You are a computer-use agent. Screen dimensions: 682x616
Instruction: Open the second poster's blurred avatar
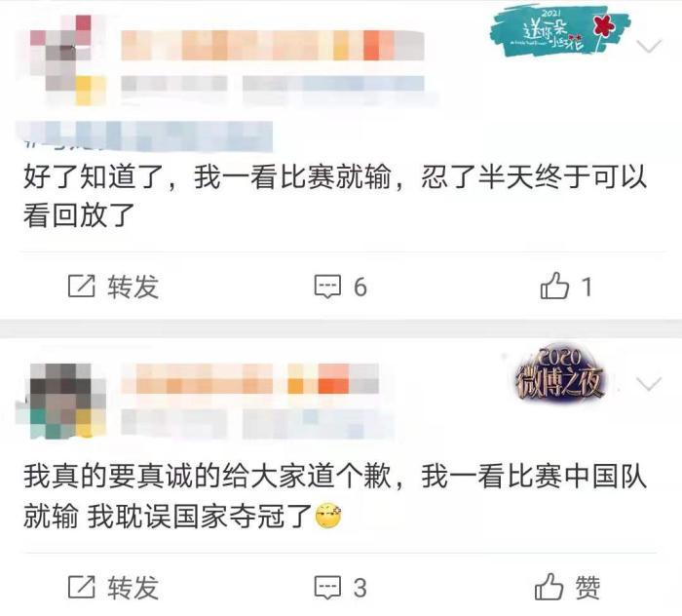click(x=67, y=401)
